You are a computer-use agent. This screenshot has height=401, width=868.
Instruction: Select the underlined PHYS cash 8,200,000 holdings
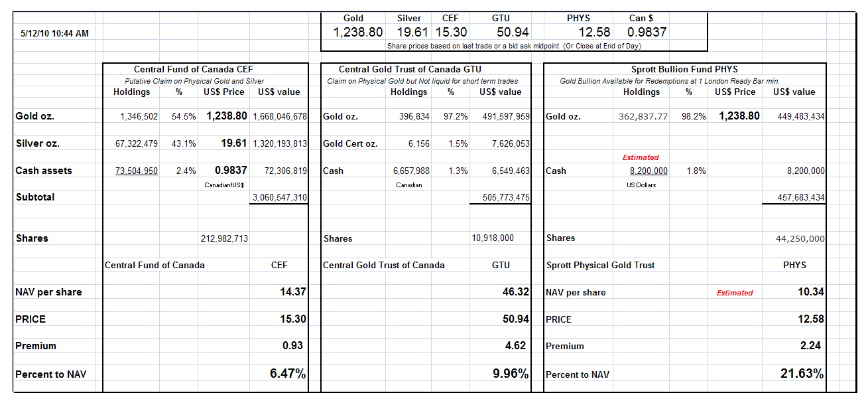click(649, 171)
